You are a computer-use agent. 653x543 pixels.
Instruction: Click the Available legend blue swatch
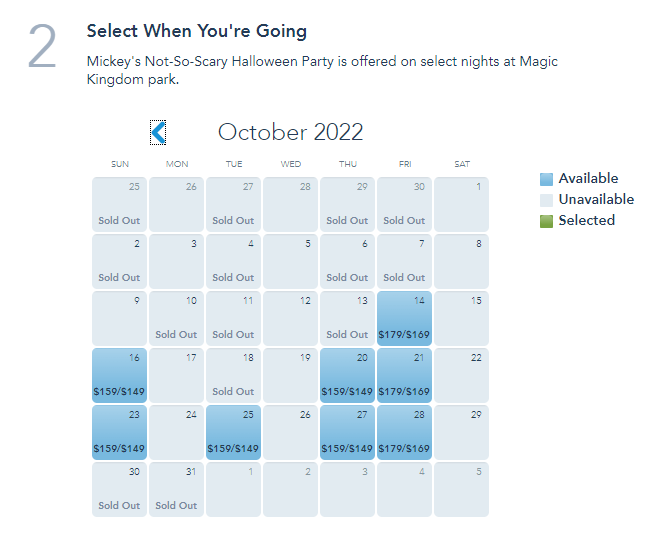[546, 179]
